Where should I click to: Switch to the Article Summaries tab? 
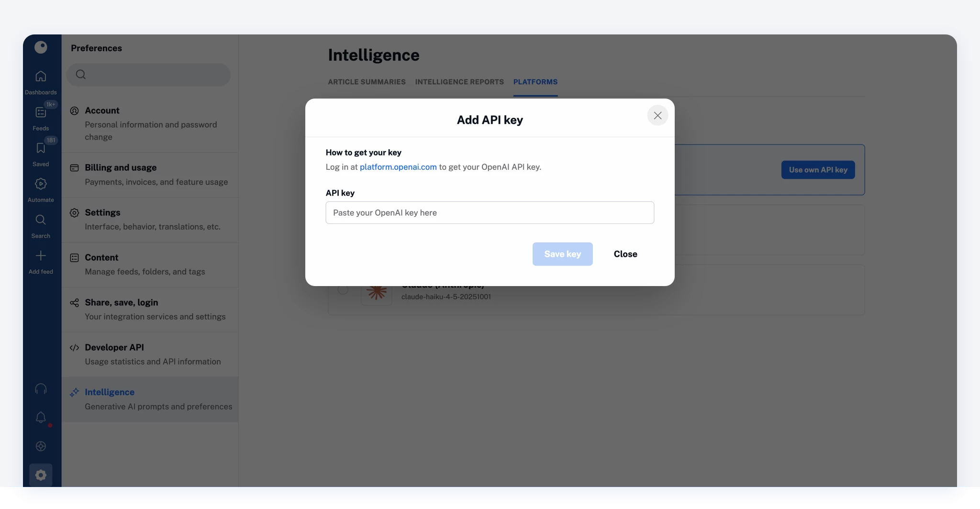[367, 82]
